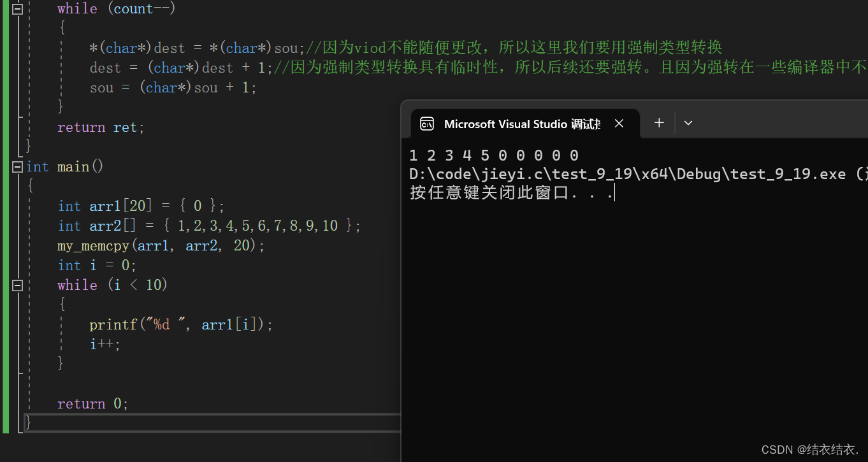
Task: Click the 'return ret;' statement
Action: (101, 127)
